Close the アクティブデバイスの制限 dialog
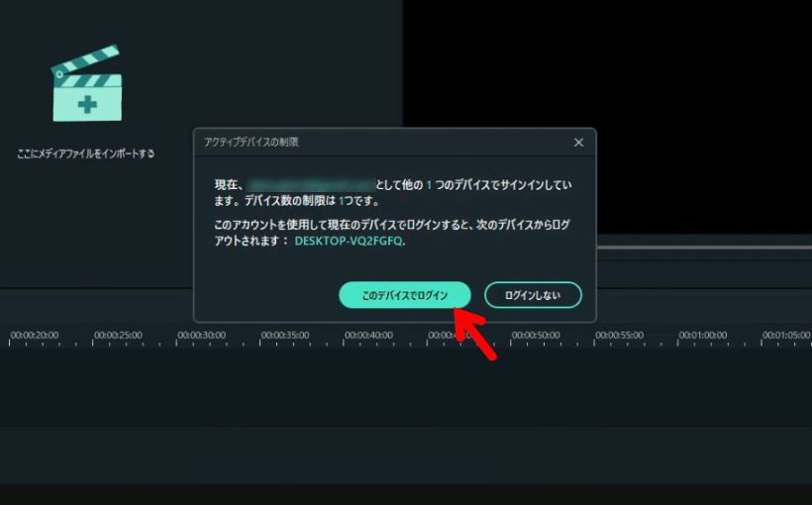Screen dimensions: 812x505 click(x=578, y=143)
